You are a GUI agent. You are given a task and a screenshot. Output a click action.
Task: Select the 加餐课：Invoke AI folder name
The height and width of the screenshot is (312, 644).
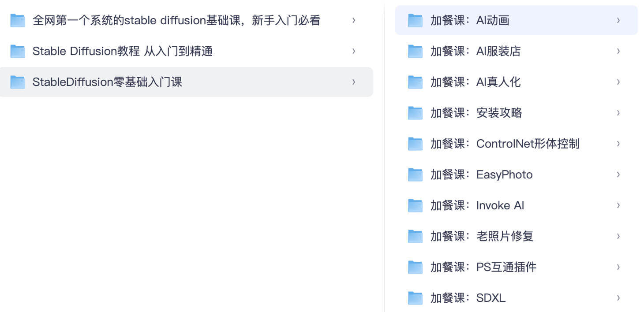[x=477, y=205]
